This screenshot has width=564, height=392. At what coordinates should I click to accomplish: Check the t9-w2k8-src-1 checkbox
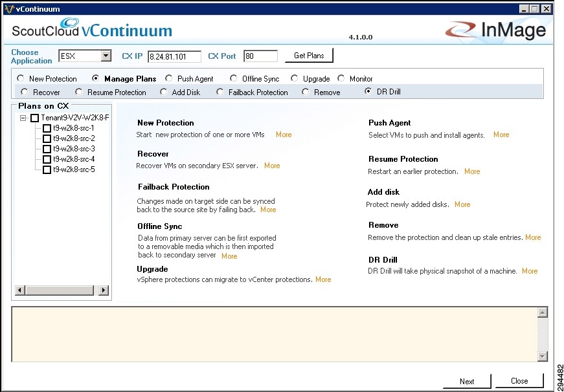[x=47, y=128]
